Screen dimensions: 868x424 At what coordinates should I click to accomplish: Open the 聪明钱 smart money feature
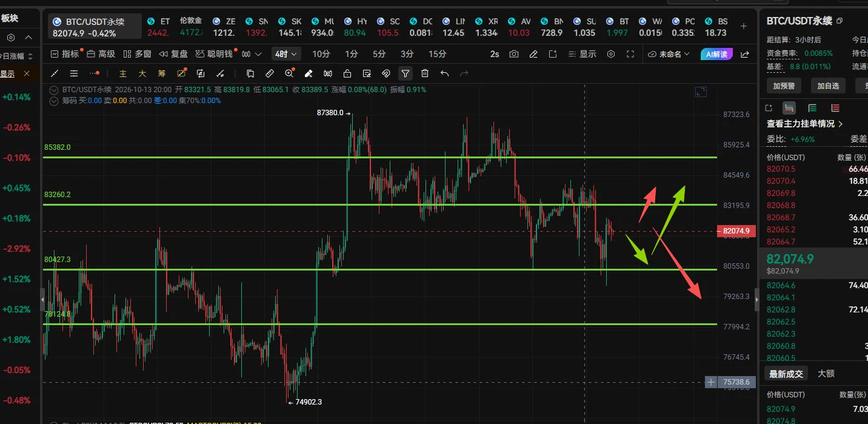point(215,54)
